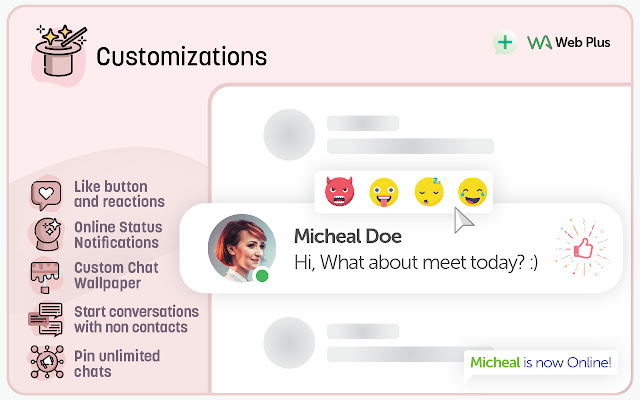Click the Custom Chat Wallpaper paint icon
The width and height of the screenshot is (640, 400).
(46, 276)
